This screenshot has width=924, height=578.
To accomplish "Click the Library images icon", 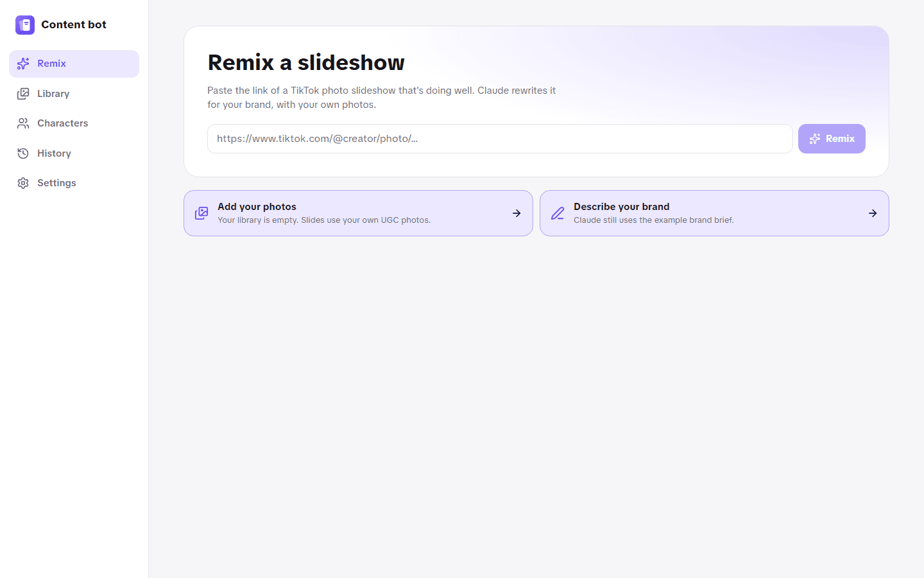I will click(23, 94).
